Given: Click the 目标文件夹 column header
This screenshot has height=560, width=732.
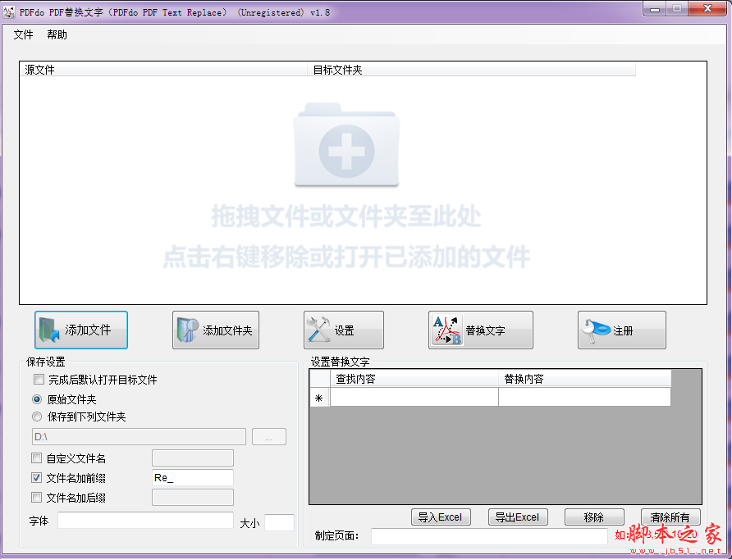Looking at the screenshot, I should [x=472, y=70].
